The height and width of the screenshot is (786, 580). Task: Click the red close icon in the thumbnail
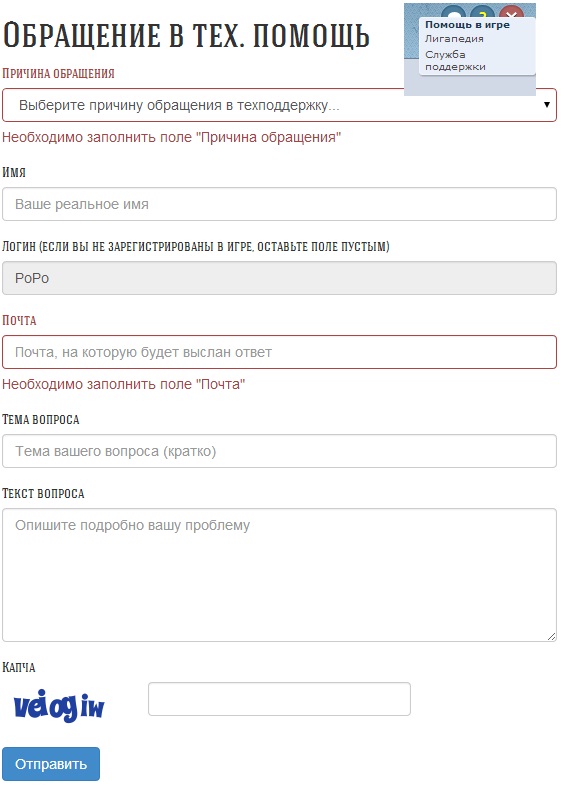pyautogui.click(x=511, y=12)
